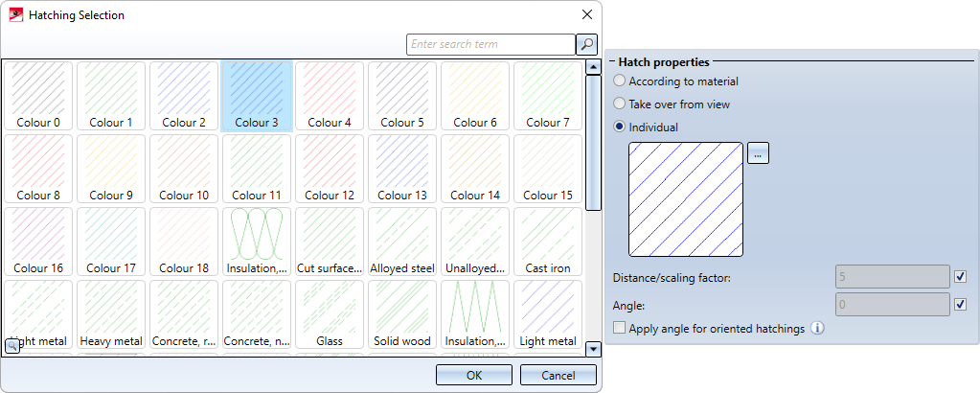Choose the Alloyed steel hatching
This screenshot has width=980, height=393.
[x=402, y=241]
